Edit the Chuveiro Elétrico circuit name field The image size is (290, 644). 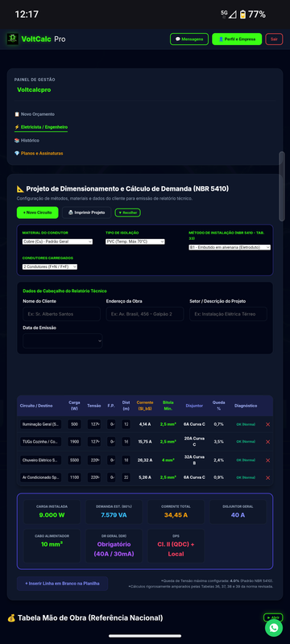pos(40,460)
